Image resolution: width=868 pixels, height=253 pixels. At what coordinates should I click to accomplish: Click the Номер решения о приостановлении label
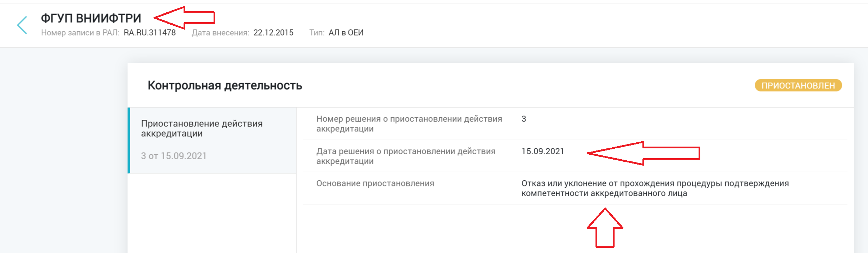[x=409, y=124]
